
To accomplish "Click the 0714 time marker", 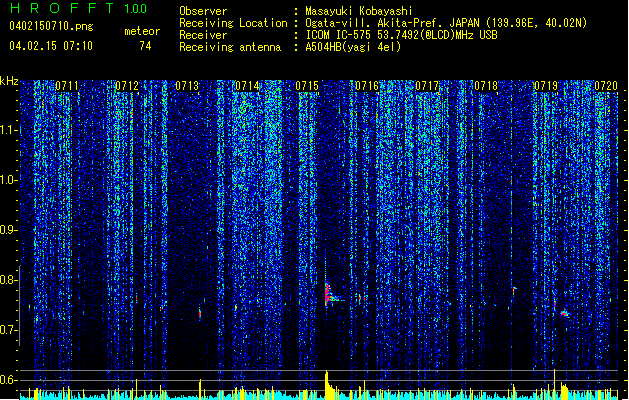I will (x=247, y=86).
